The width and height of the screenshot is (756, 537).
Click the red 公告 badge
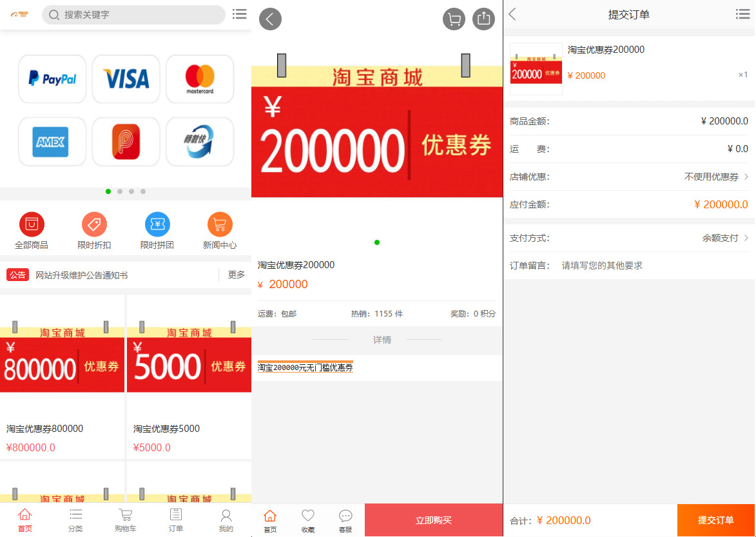point(18,275)
